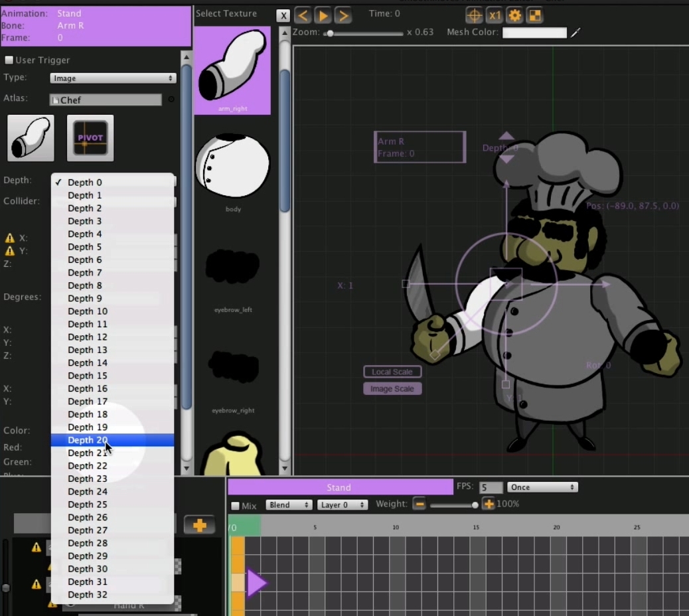Adjust the Zoom slider handle

[330, 33]
